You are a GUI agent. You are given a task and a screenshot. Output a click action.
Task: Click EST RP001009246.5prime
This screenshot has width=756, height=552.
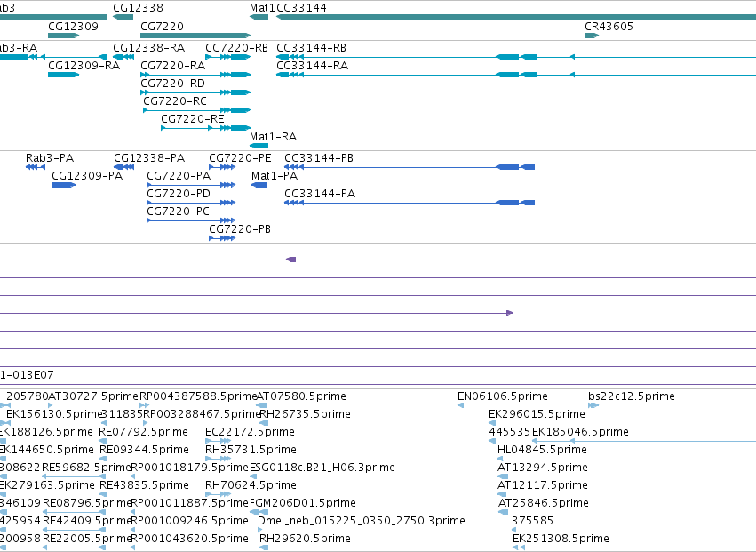click(190, 521)
